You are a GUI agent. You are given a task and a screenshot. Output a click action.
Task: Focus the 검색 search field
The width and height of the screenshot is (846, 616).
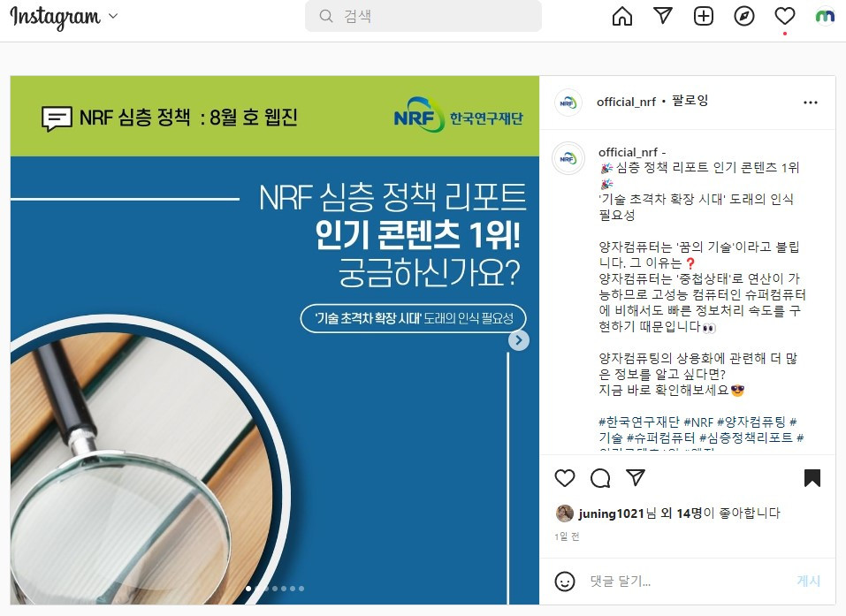click(423, 16)
